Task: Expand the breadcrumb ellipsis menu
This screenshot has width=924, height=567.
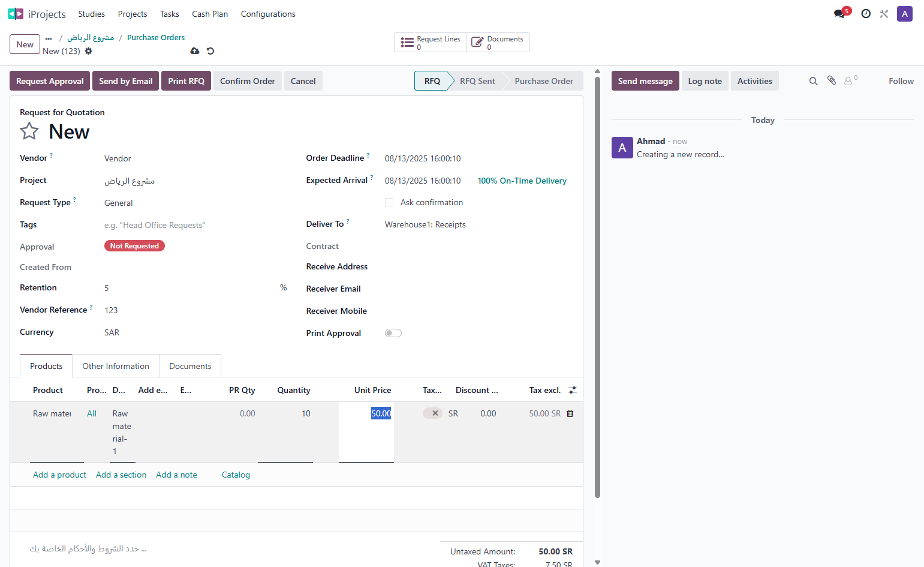Action: click(49, 38)
